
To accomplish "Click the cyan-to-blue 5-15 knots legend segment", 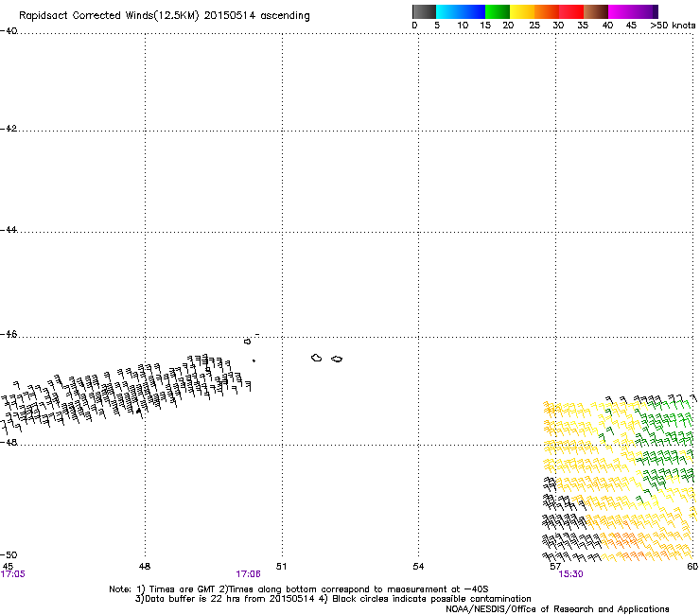I will 461,11.
